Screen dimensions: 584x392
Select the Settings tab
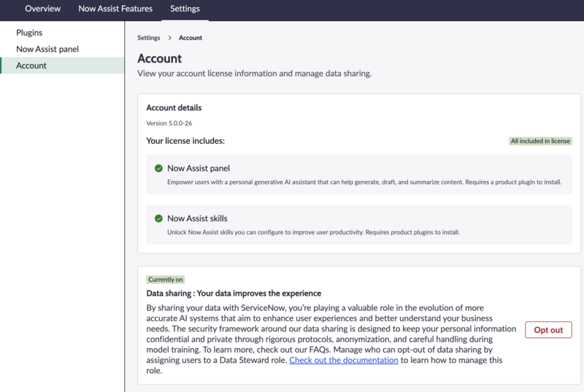[x=185, y=9]
